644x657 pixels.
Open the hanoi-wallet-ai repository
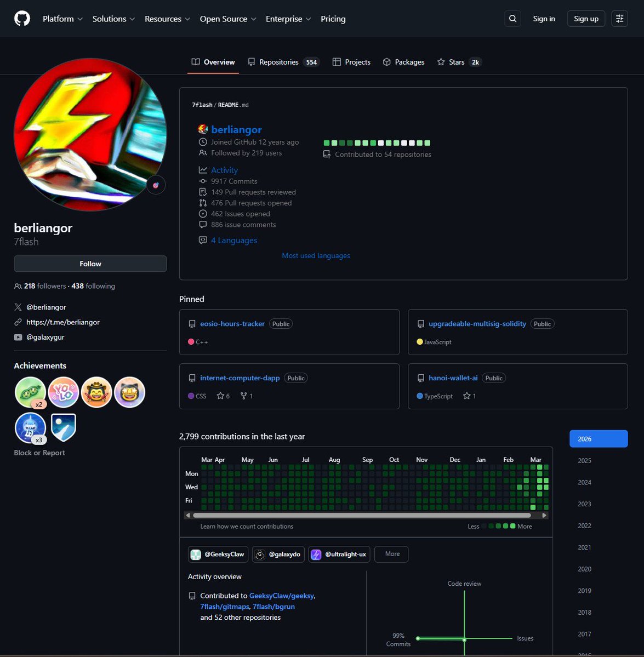(453, 378)
